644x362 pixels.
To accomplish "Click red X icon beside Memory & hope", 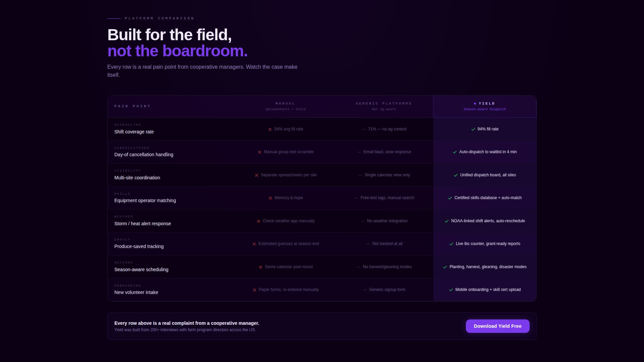I will pyautogui.click(x=270, y=198).
